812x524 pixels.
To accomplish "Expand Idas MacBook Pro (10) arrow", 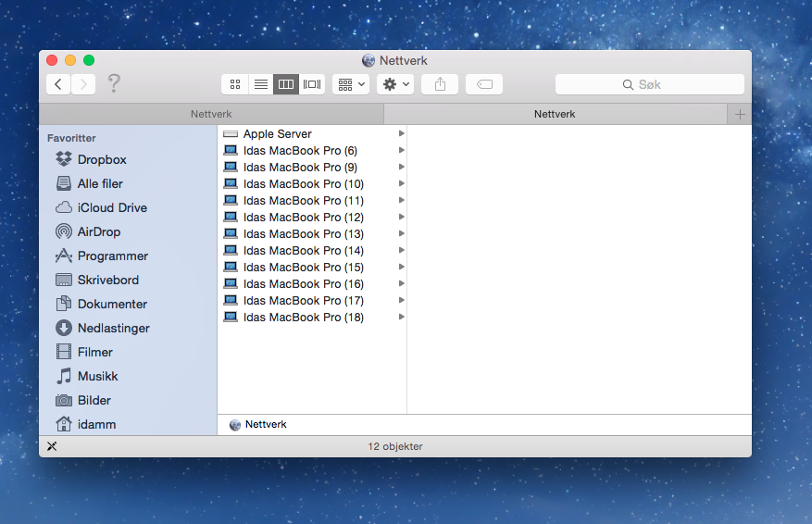I will (401, 183).
